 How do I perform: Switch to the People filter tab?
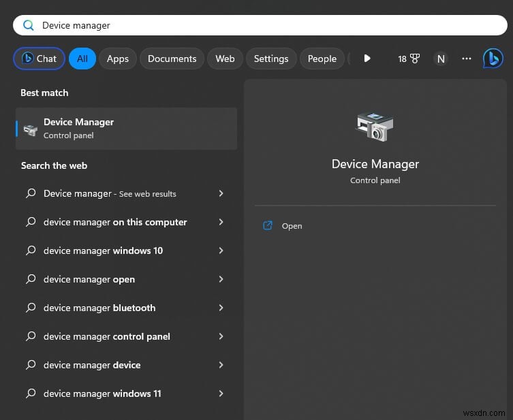pyautogui.click(x=322, y=59)
